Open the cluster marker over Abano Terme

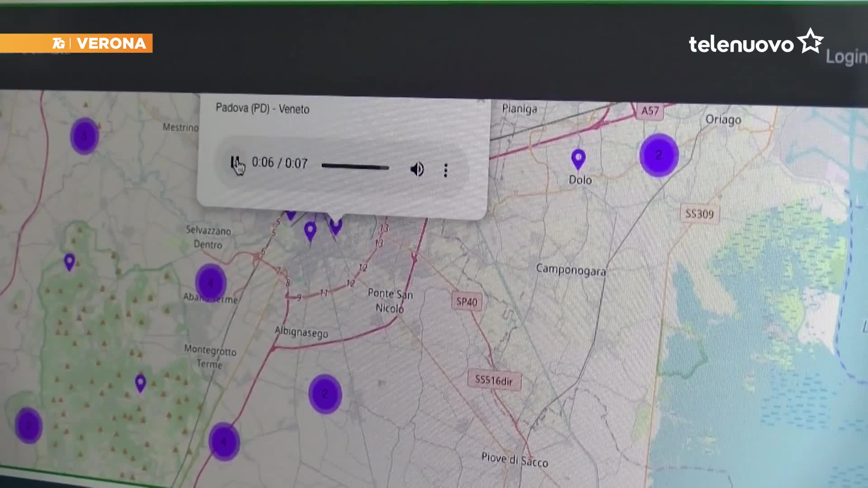coord(210,282)
